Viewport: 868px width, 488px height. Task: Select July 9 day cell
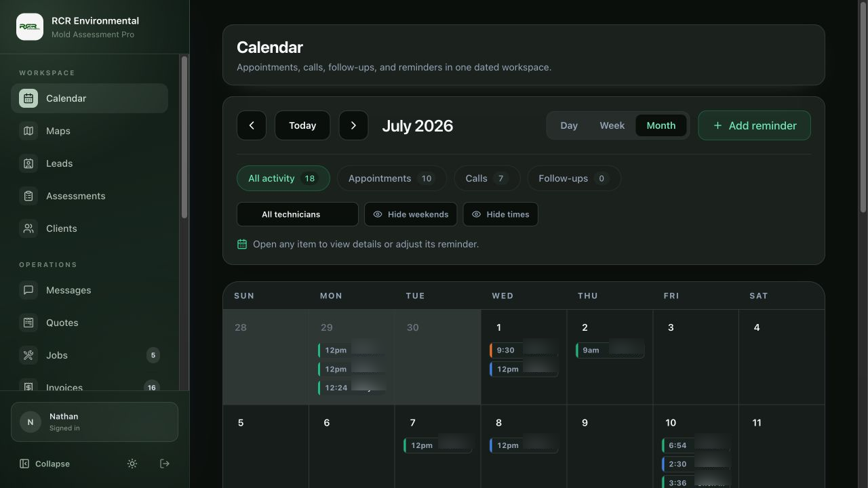coord(610,447)
